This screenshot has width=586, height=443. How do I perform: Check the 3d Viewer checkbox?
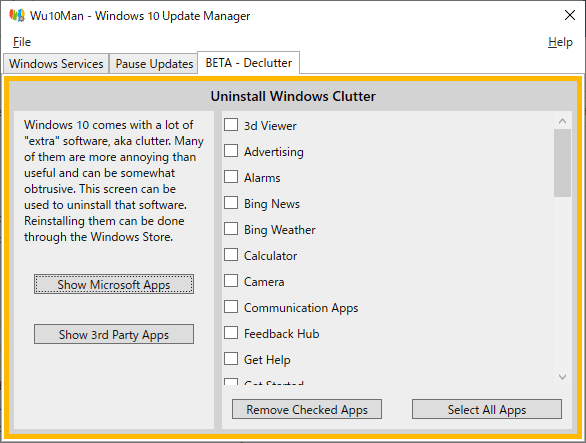click(x=231, y=125)
